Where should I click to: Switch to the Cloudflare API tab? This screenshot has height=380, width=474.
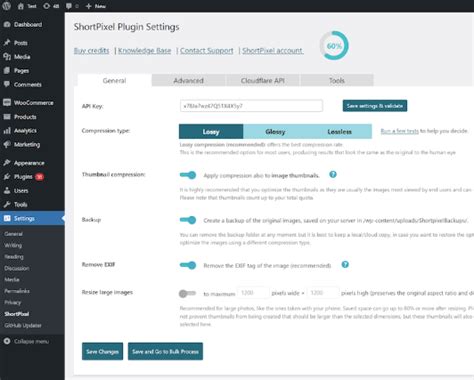pos(263,80)
